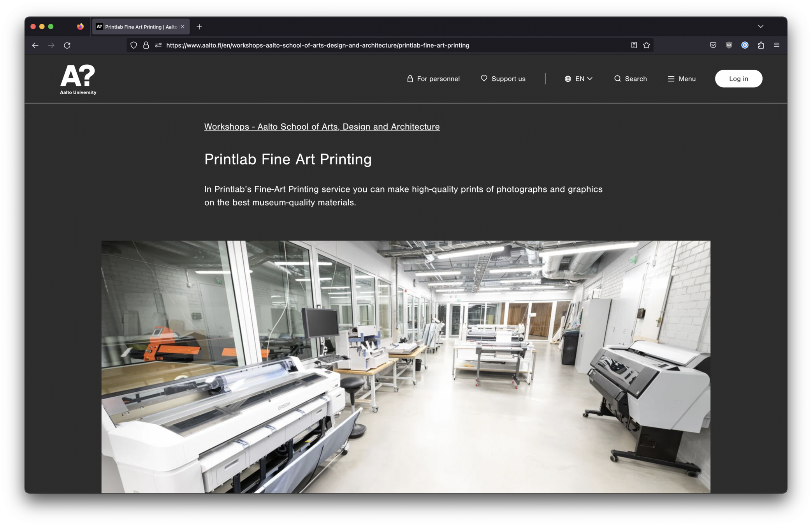Open a new tab with plus button
This screenshot has width=812, height=526.
pos(199,27)
